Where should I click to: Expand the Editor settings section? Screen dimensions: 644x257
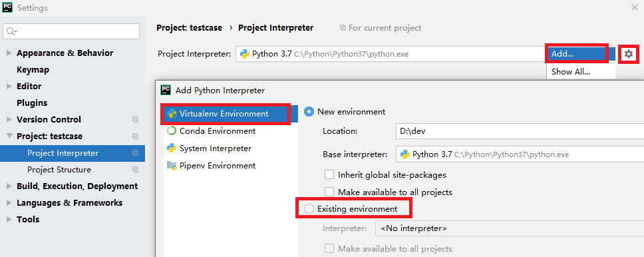(9, 87)
